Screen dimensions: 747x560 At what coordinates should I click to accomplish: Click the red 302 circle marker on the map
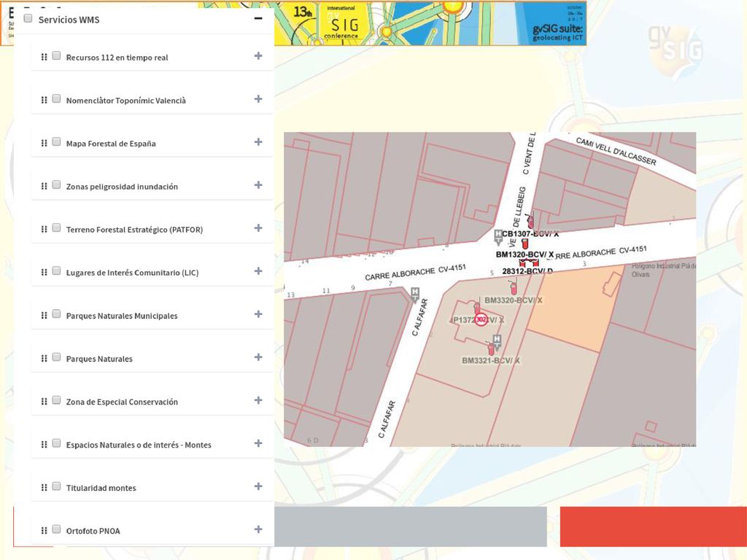coord(481,319)
